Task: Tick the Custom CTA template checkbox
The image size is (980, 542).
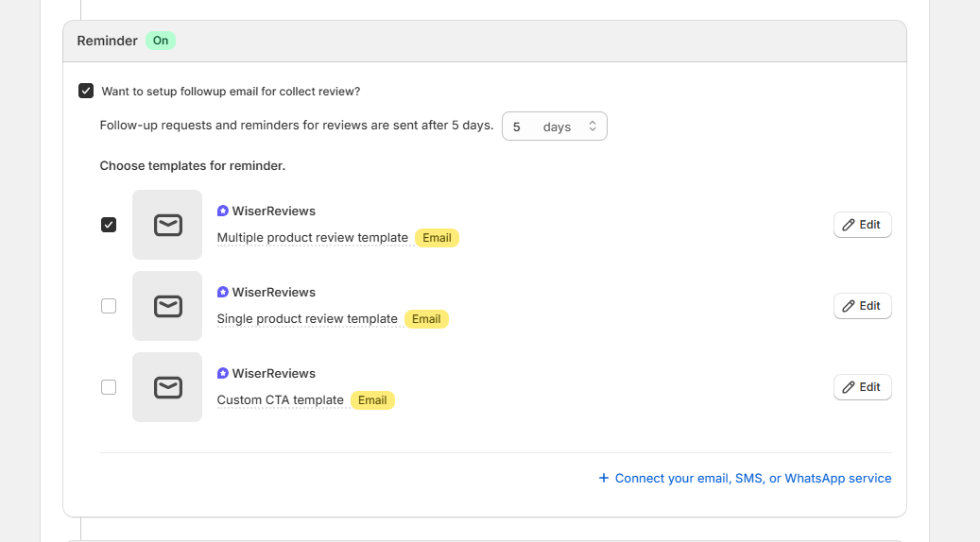Action: click(x=109, y=387)
